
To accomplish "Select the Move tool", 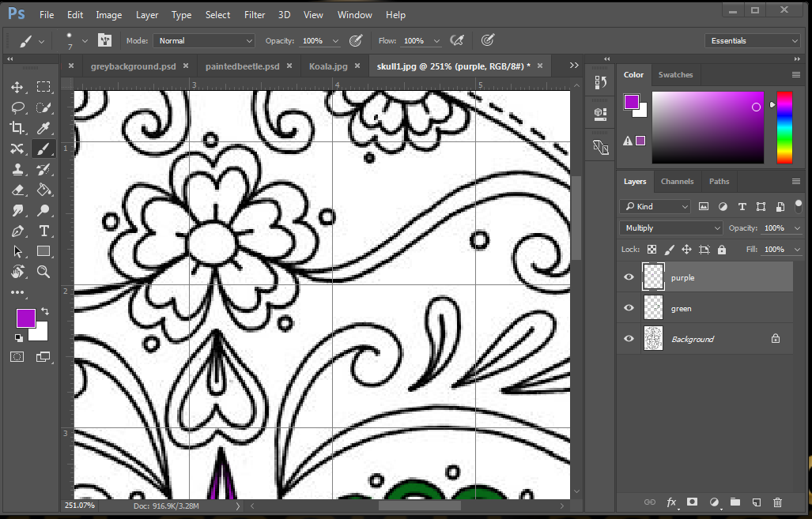I will [17, 87].
